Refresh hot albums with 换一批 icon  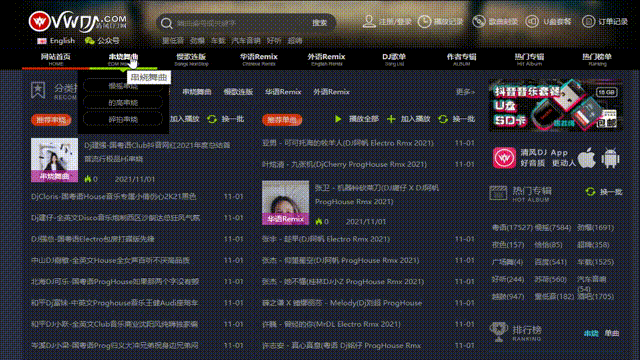tap(590, 191)
